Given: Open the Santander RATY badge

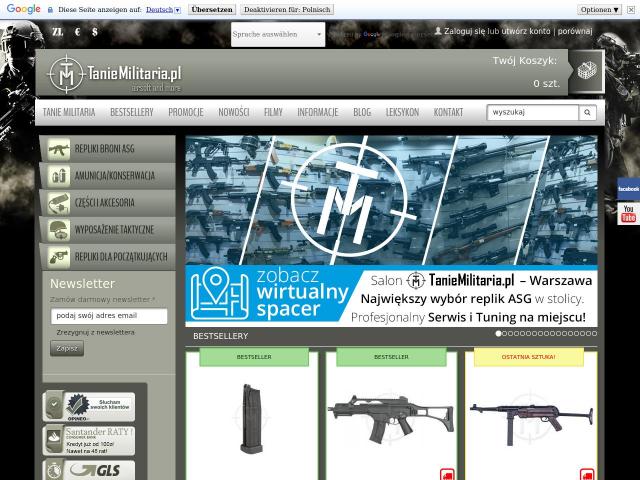Looking at the screenshot, I should pos(89,440).
